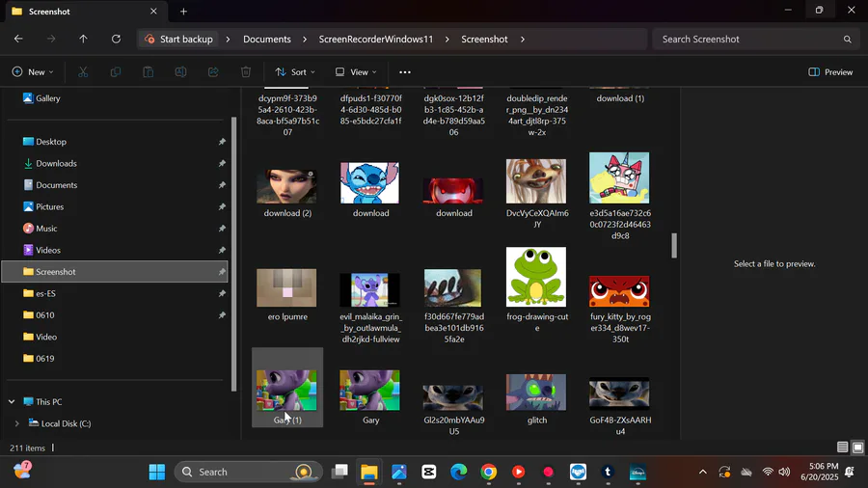
Task: Toggle the Preview pane button
Action: (x=830, y=72)
